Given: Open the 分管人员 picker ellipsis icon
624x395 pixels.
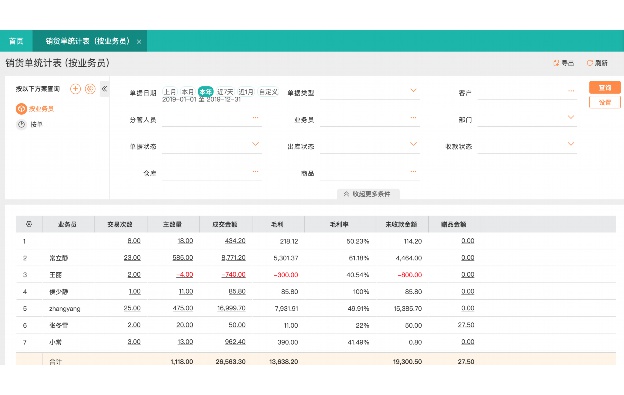Looking at the screenshot, I should (255, 117).
